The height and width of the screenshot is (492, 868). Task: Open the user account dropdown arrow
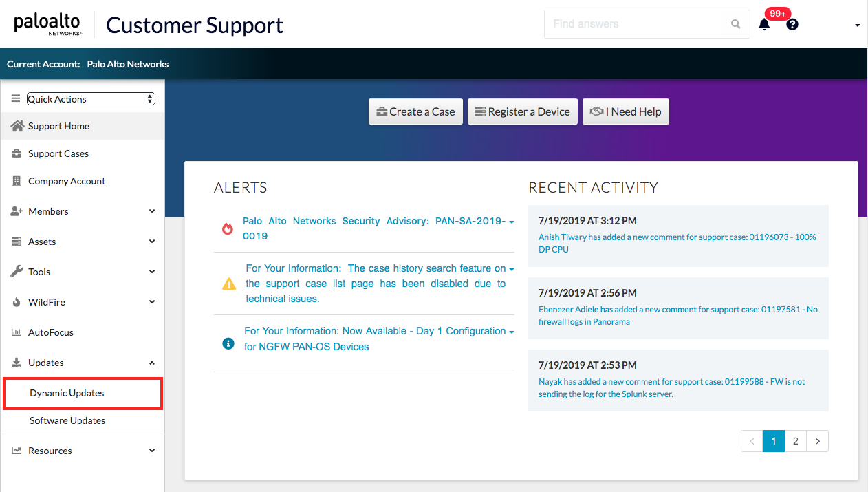tap(858, 25)
